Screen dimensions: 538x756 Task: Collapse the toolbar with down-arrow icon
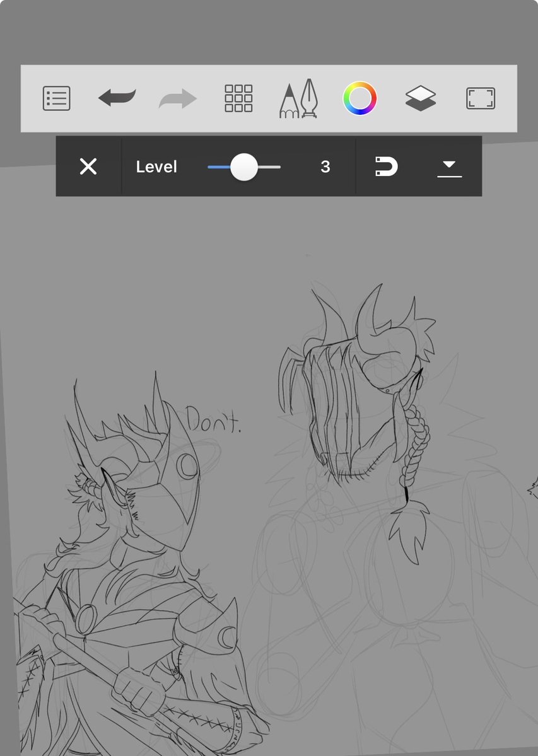[x=449, y=169]
